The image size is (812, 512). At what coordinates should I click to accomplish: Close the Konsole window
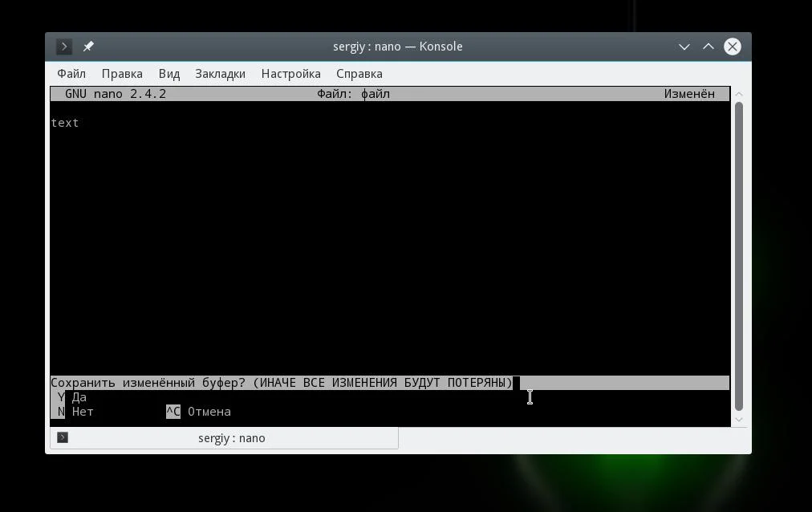[x=733, y=47]
